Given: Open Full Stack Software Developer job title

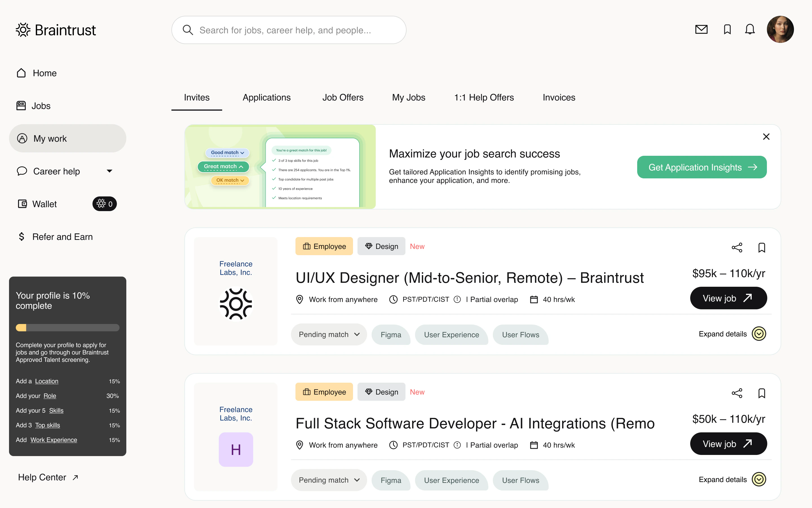Looking at the screenshot, I should [475, 423].
